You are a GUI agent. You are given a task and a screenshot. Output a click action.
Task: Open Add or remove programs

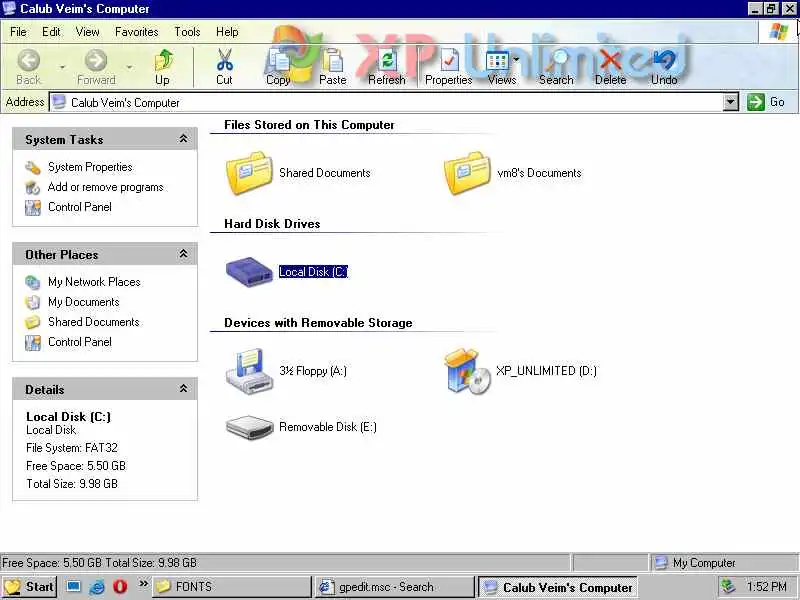tap(106, 187)
